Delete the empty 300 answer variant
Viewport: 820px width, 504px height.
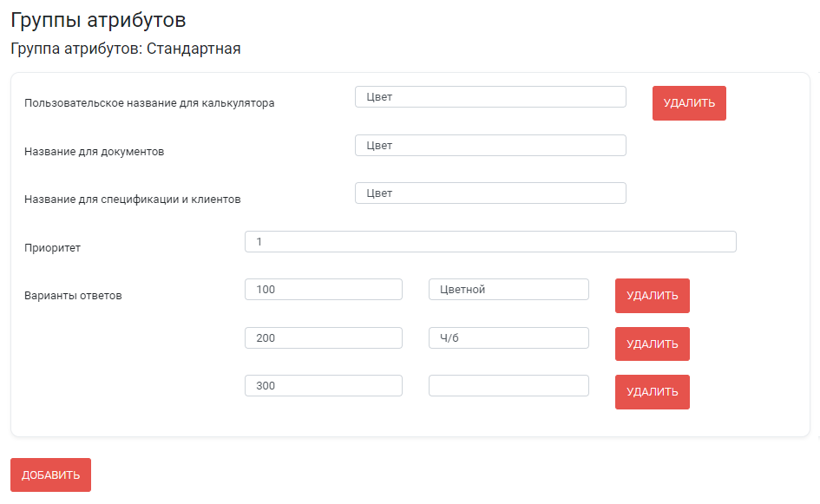(x=653, y=391)
